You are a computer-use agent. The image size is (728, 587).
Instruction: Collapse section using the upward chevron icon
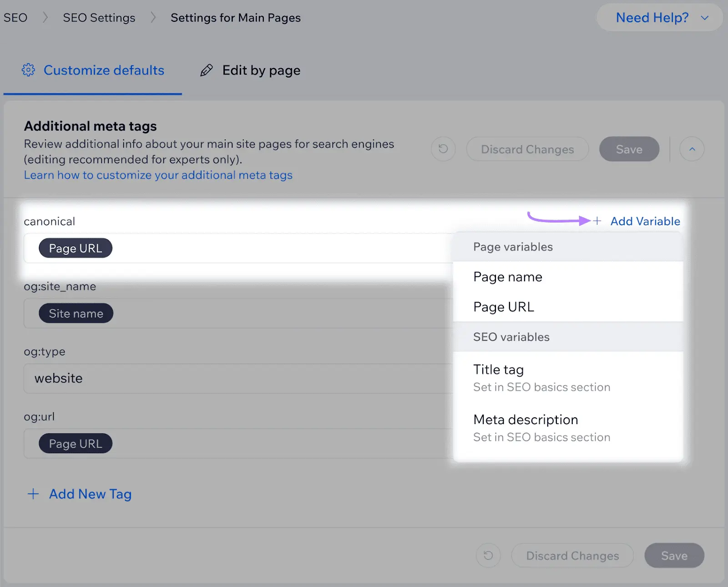pyautogui.click(x=692, y=149)
